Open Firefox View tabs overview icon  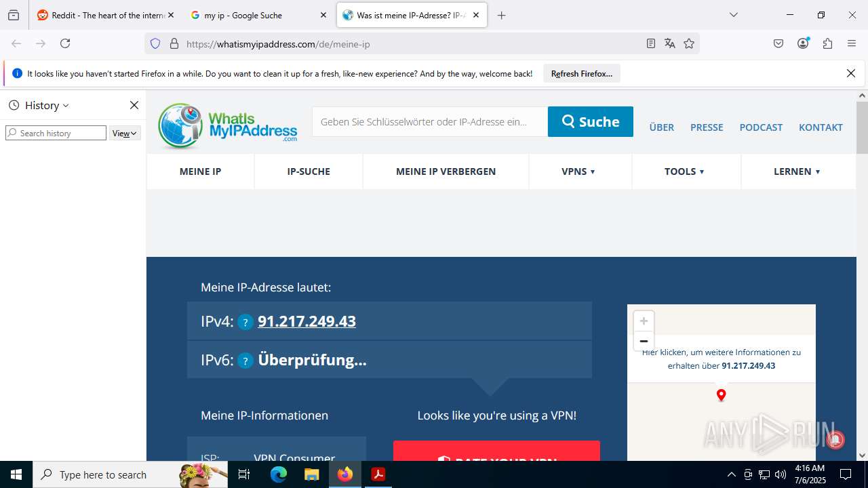click(x=14, y=15)
